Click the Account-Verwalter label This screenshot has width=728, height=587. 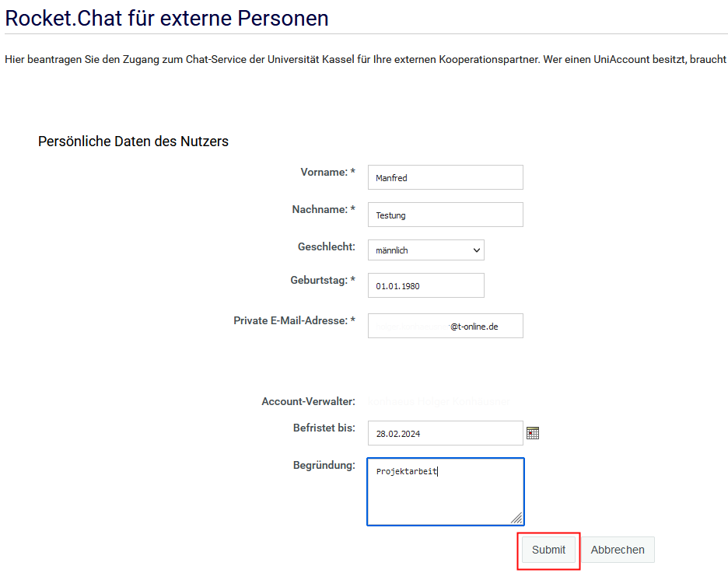pyautogui.click(x=309, y=402)
